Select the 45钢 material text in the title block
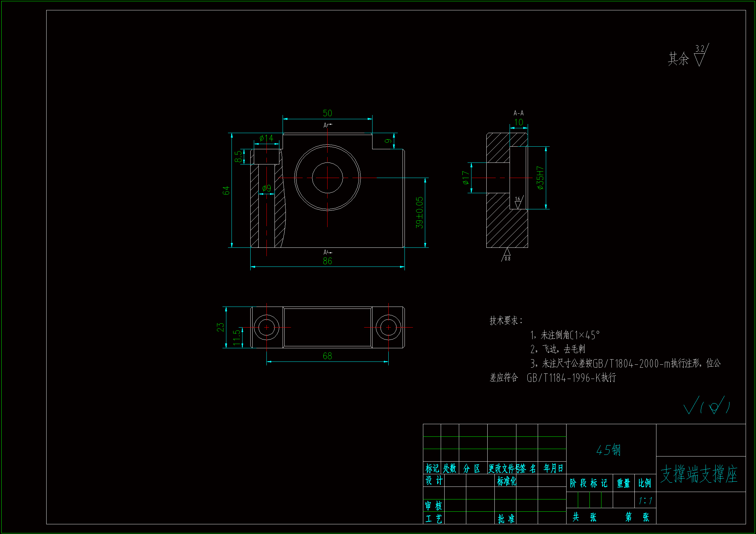Viewport: 756px width, 534px height. (608, 450)
